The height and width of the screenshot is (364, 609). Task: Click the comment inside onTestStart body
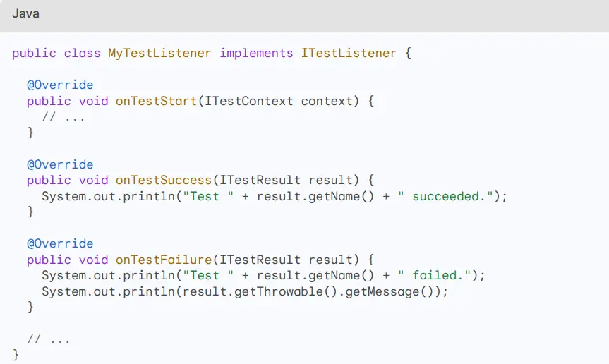[64, 117]
